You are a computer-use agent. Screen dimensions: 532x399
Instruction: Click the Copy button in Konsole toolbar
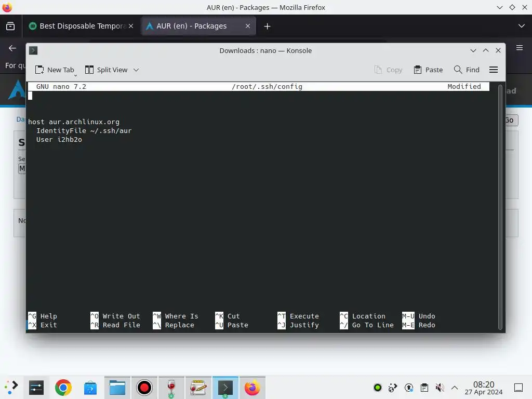(x=388, y=70)
